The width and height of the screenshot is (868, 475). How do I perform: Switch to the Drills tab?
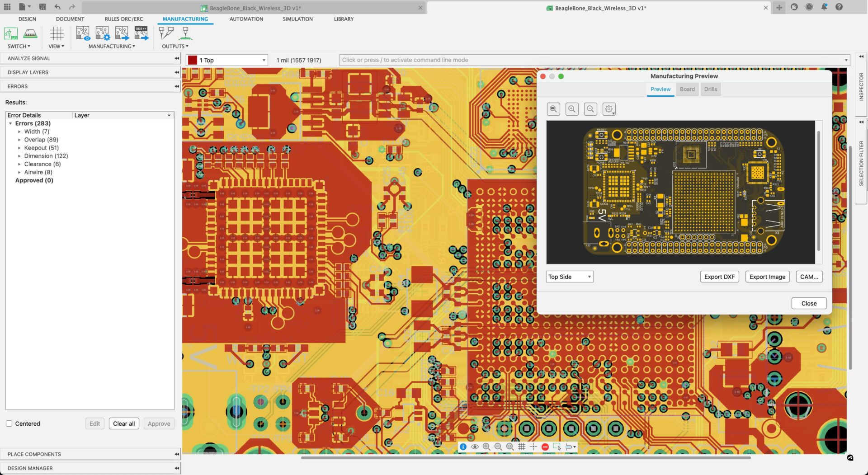coord(710,89)
